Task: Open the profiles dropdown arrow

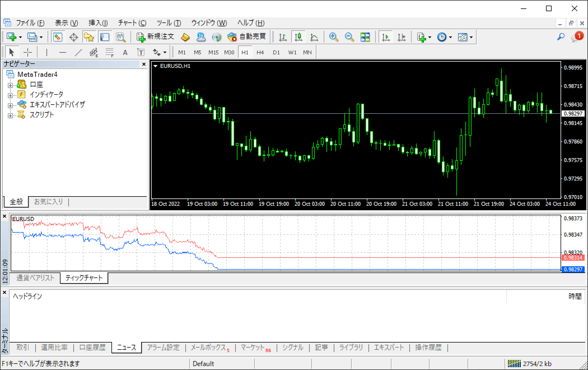Action: (x=41, y=37)
